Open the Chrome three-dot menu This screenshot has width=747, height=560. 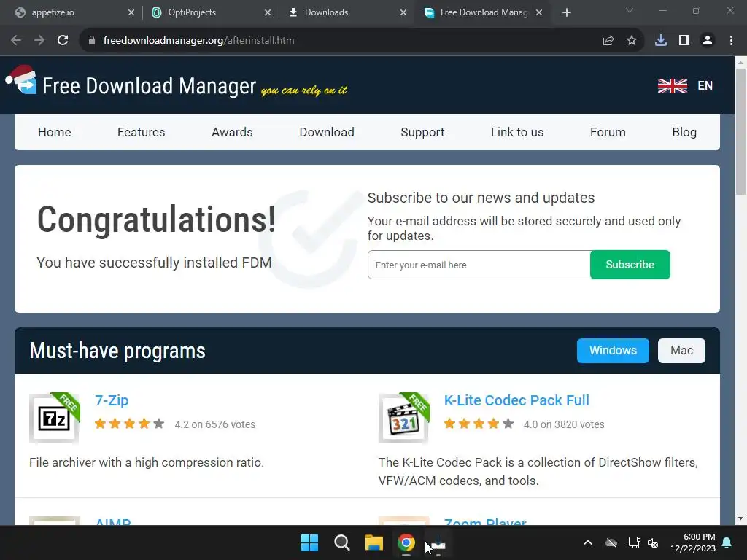click(x=731, y=41)
